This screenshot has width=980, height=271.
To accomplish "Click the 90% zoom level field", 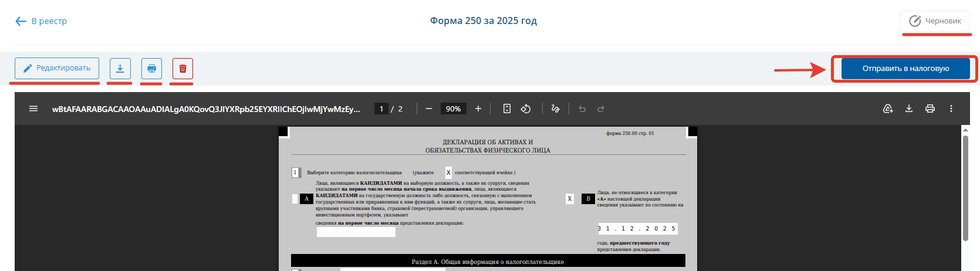I will click(453, 109).
